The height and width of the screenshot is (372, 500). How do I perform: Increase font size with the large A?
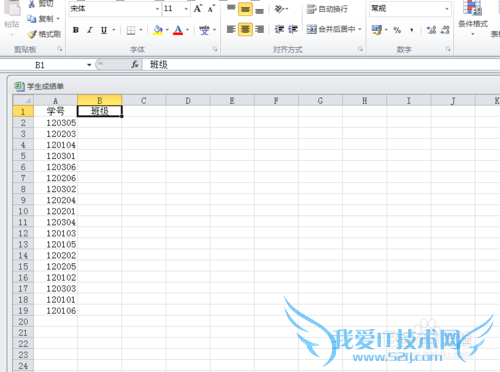(198, 9)
